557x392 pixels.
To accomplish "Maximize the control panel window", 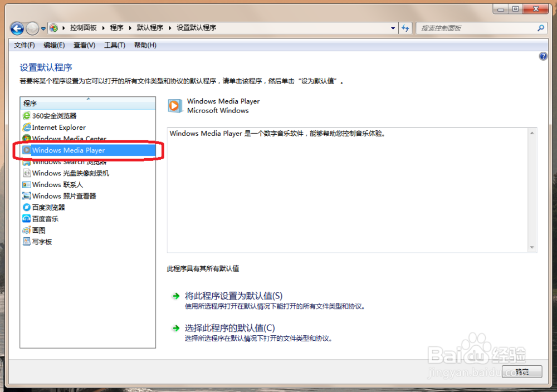I will [515, 9].
